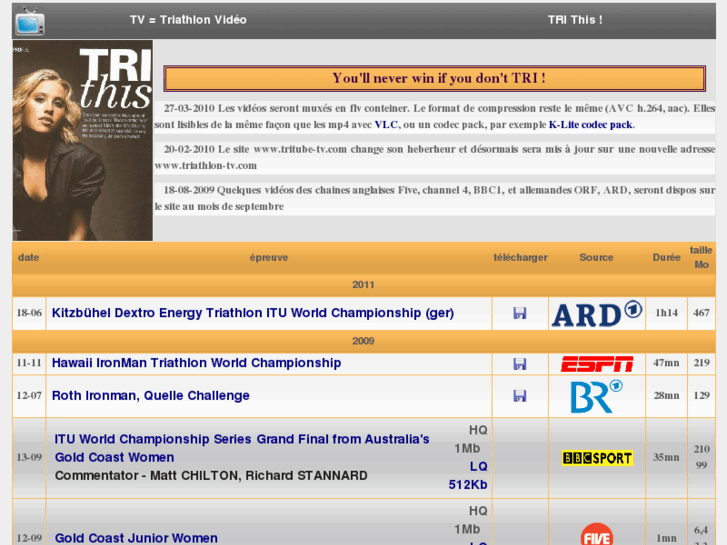Download the Hawaii IronMan video floppy icon
Screen dimensions: 727x545
(520, 364)
